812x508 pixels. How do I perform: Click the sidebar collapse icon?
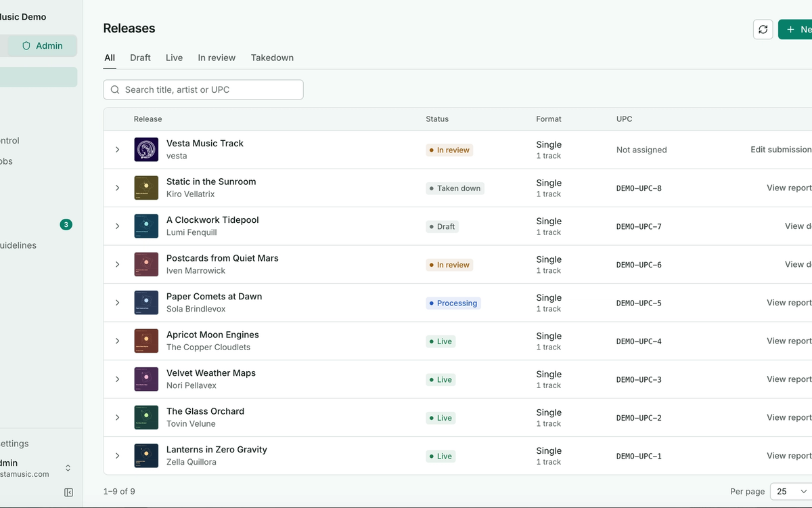[68, 492]
